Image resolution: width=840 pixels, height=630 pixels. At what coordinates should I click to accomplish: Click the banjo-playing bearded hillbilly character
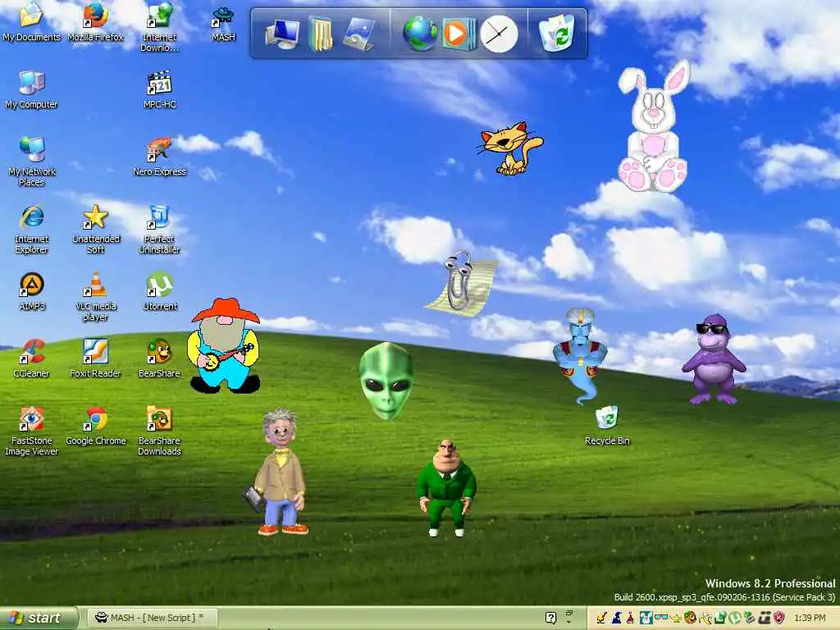(224, 345)
